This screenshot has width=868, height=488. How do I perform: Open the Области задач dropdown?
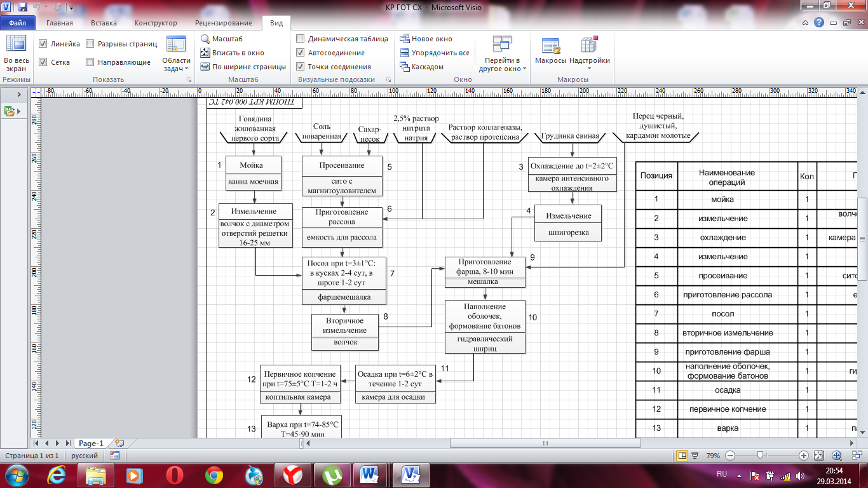pos(176,54)
